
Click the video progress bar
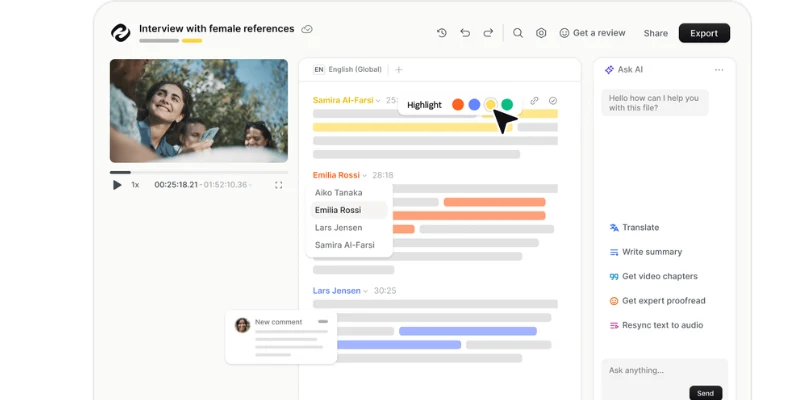pos(198,172)
